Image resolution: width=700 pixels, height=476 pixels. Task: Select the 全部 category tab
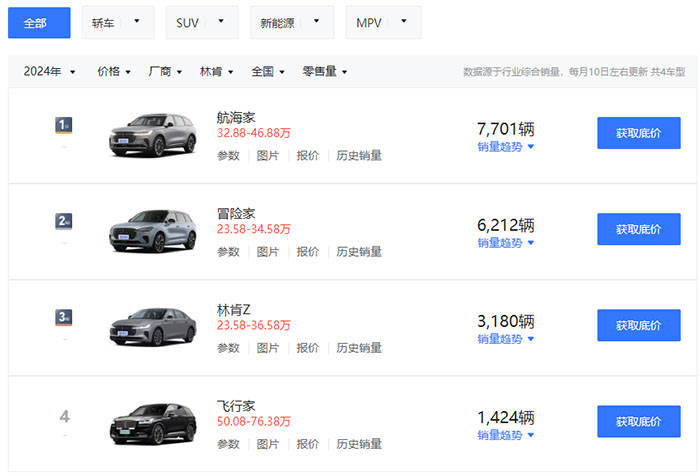[x=39, y=23]
